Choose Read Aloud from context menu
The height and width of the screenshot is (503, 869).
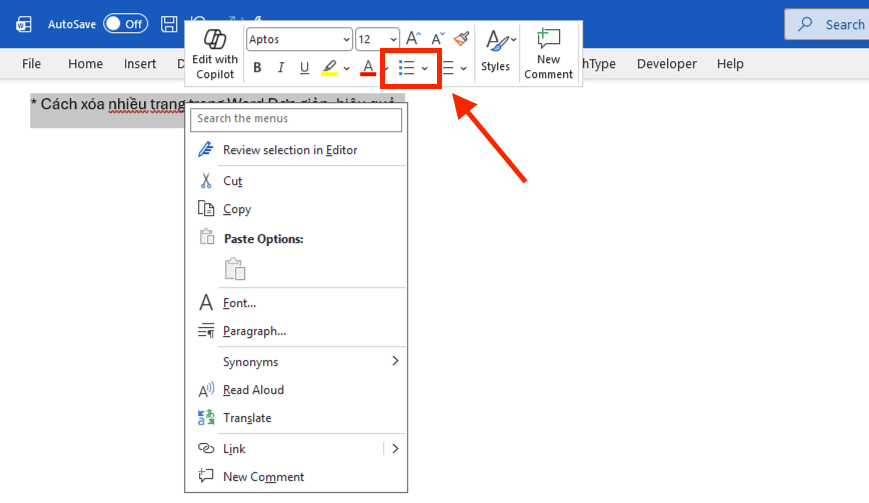pos(296,390)
